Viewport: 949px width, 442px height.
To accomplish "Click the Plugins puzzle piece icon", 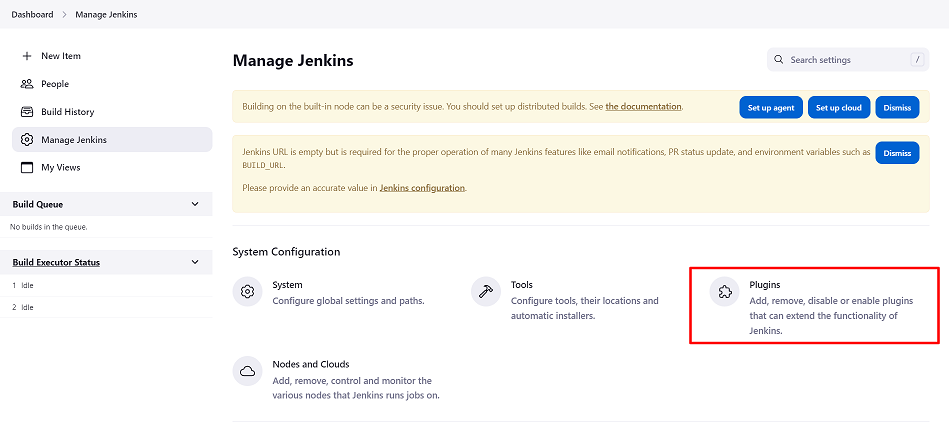I will [723, 292].
